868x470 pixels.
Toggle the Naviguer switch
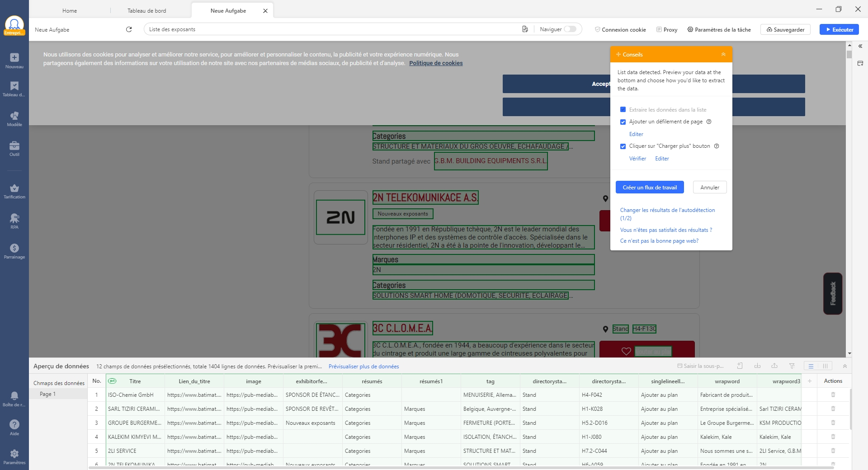point(570,29)
